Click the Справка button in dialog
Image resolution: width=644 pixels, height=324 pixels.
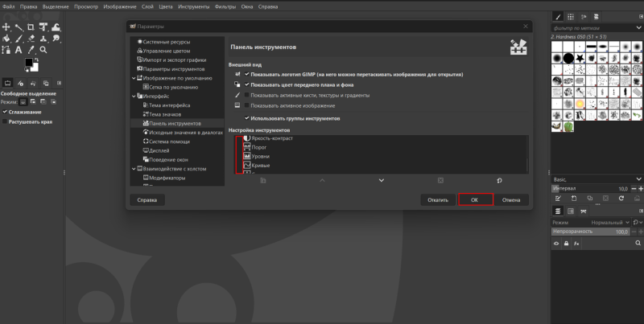click(x=147, y=199)
